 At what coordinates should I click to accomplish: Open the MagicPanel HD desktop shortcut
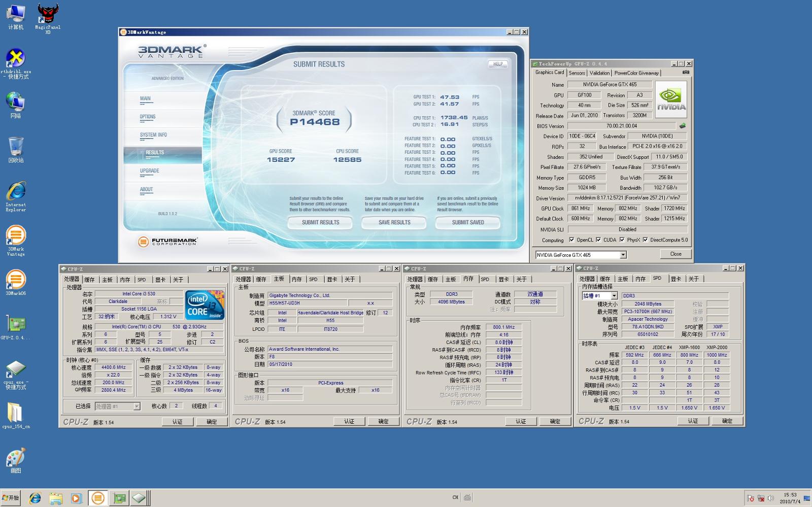coord(48,18)
